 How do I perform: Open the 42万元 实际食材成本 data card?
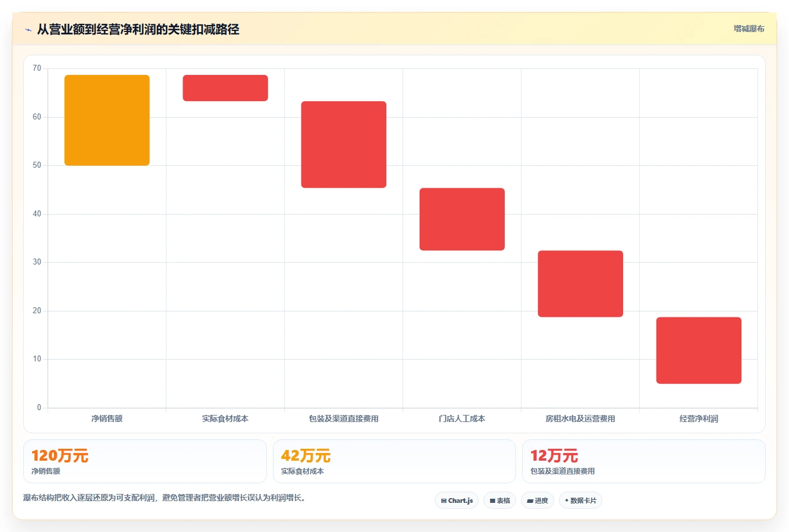[394, 461]
